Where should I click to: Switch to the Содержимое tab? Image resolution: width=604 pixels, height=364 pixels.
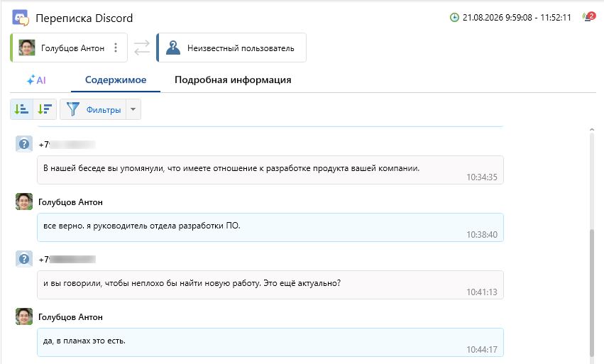click(x=116, y=79)
